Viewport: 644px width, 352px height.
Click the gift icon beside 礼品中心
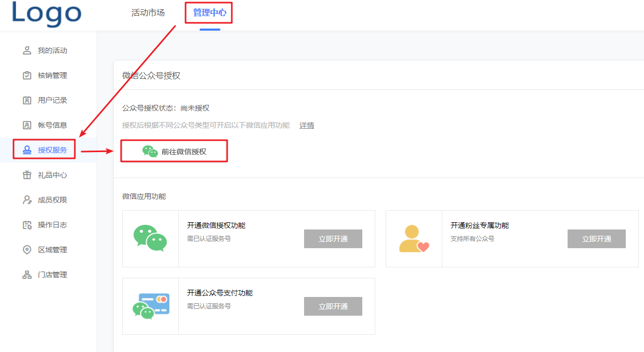(27, 175)
